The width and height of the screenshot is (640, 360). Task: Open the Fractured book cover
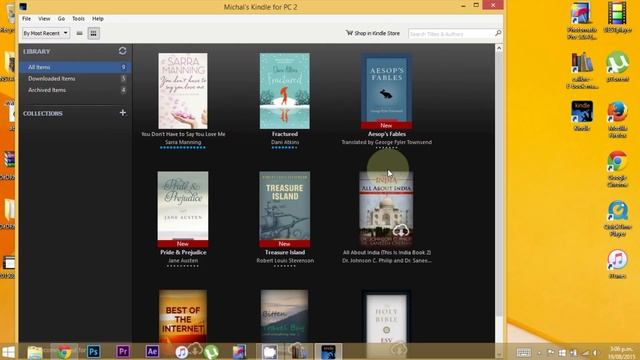tap(284, 91)
